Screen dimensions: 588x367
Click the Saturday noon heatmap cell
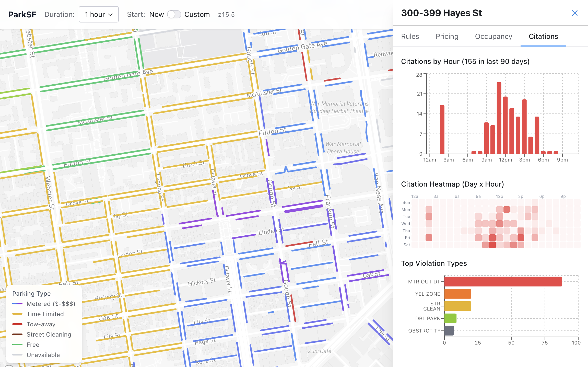click(x=499, y=245)
